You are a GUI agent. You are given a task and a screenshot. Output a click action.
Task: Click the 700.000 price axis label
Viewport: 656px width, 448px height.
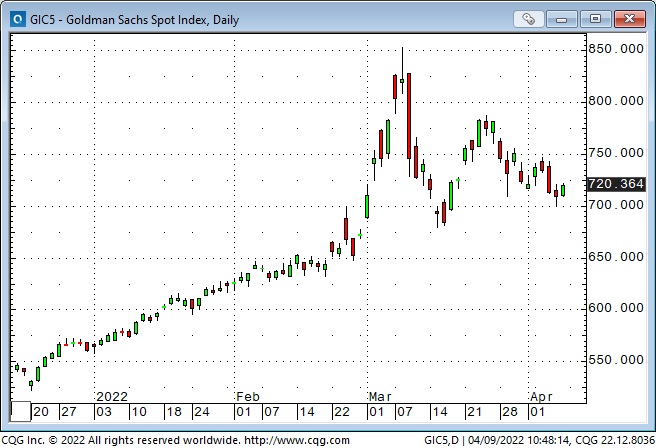pyautogui.click(x=616, y=205)
